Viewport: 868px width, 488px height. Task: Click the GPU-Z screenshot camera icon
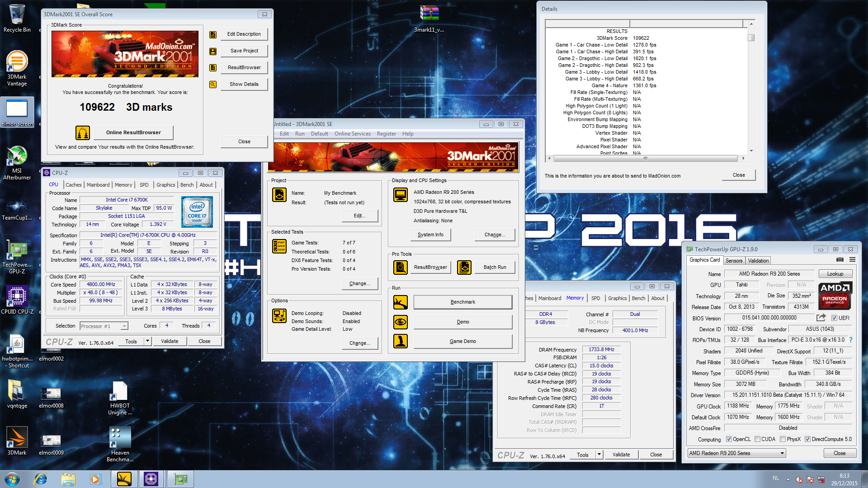coord(840,260)
